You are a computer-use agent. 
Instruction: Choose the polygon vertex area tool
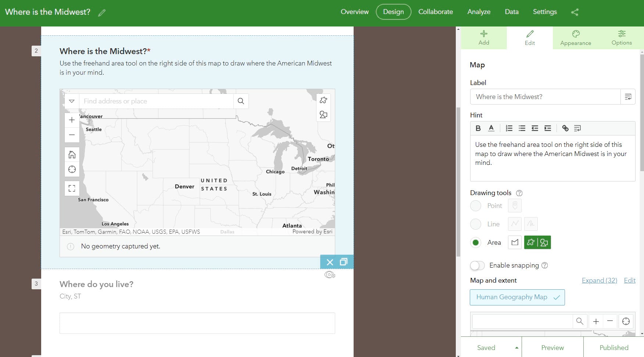click(x=515, y=243)
